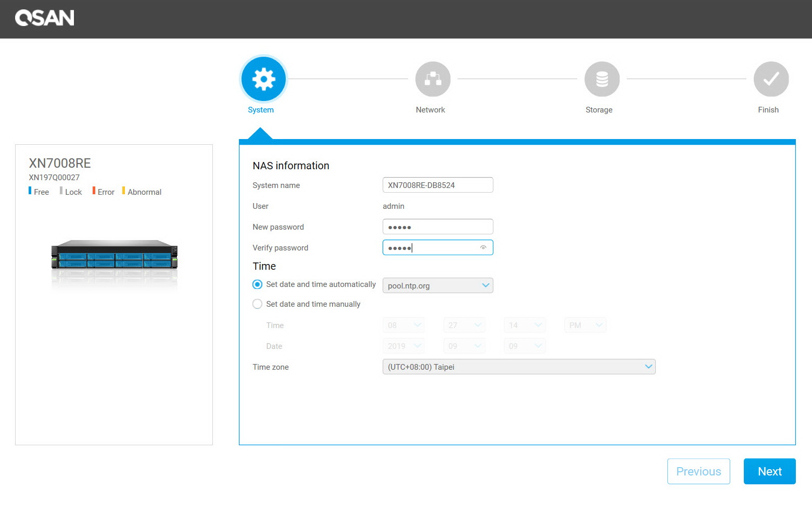Click the System step label

coord(261,110)
